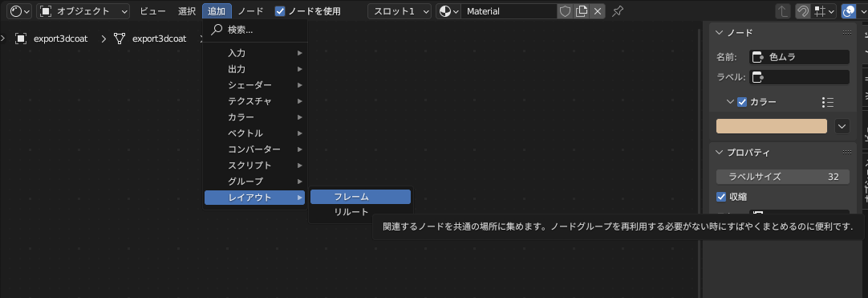Click the magnifier icon in search box
This screenshot has height=298, width=868.
click(217, 30)
